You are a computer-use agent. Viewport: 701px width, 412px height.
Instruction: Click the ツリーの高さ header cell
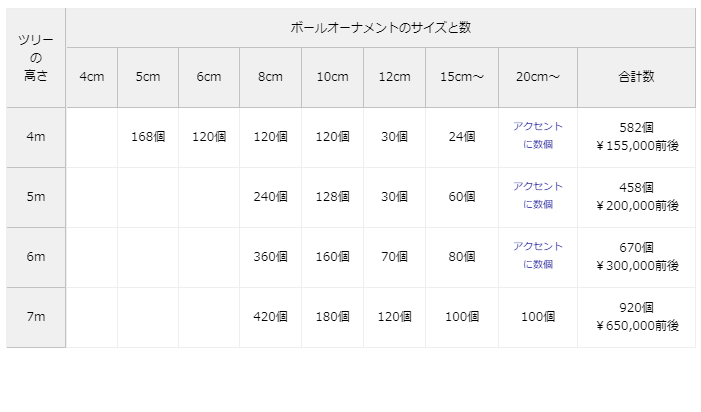tap(36, 58)
